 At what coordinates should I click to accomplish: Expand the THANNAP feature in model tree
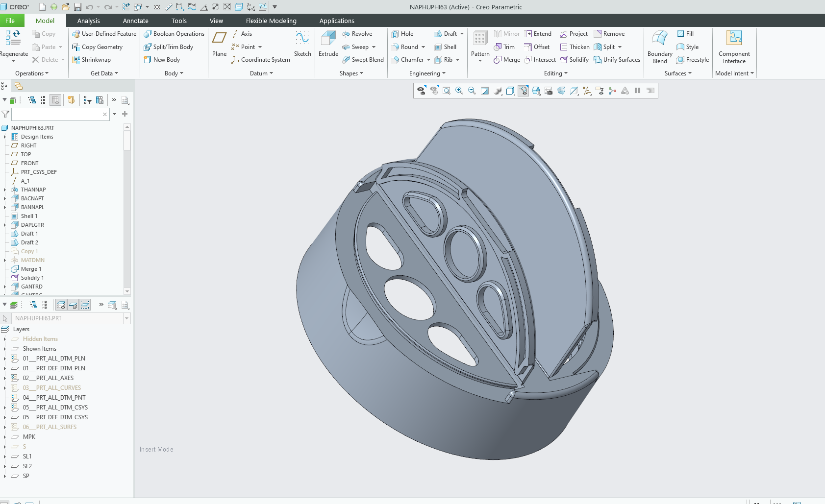(5, 190)
